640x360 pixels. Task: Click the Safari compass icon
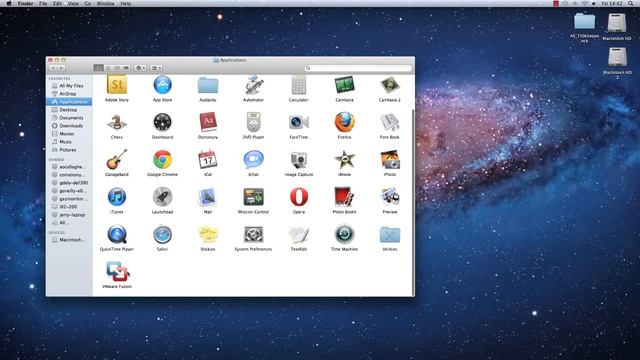(162, 234)
